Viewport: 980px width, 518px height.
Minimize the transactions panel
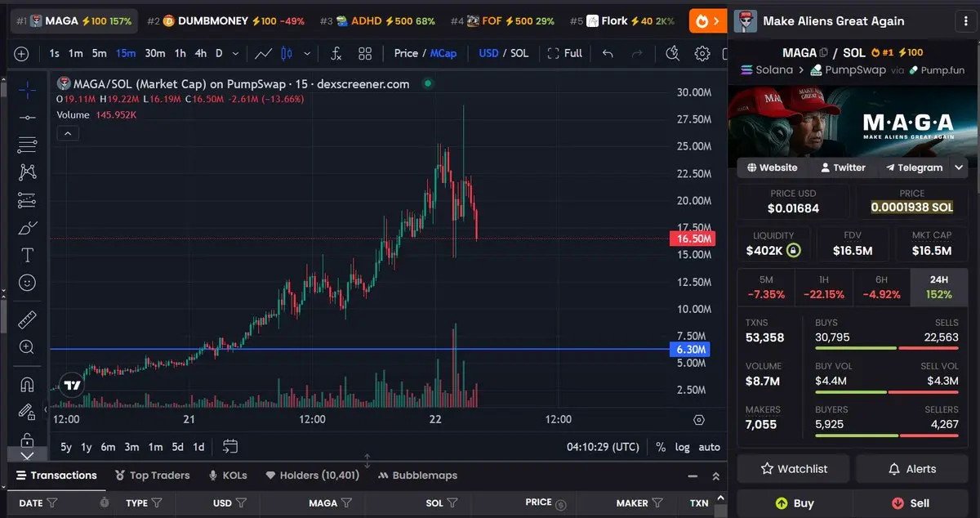coord(692,476)
